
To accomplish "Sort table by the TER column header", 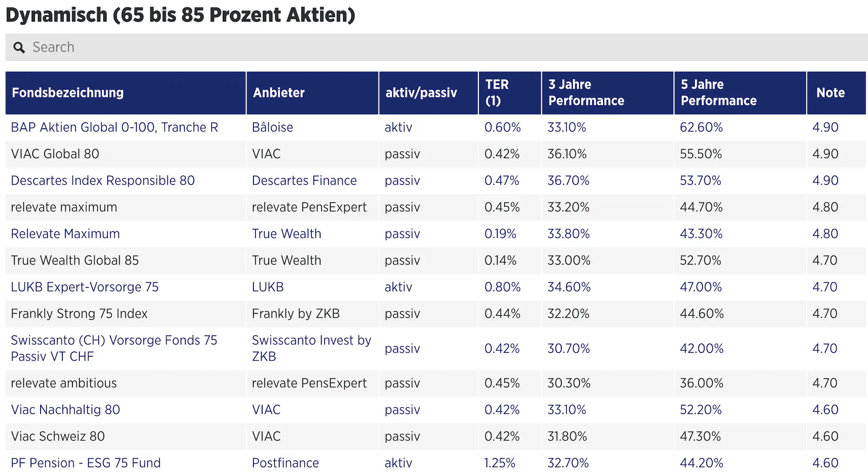I will click(497, 93).
